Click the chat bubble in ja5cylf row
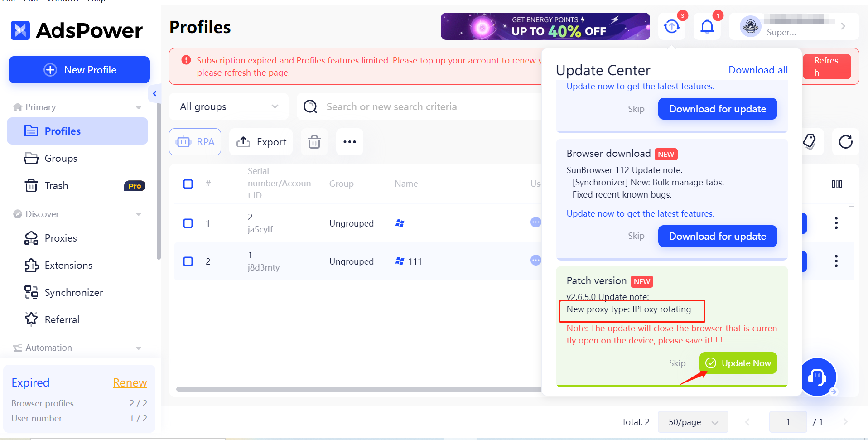Image resolution: width=868 pixels, height=440 pixels. click(536, 222)
